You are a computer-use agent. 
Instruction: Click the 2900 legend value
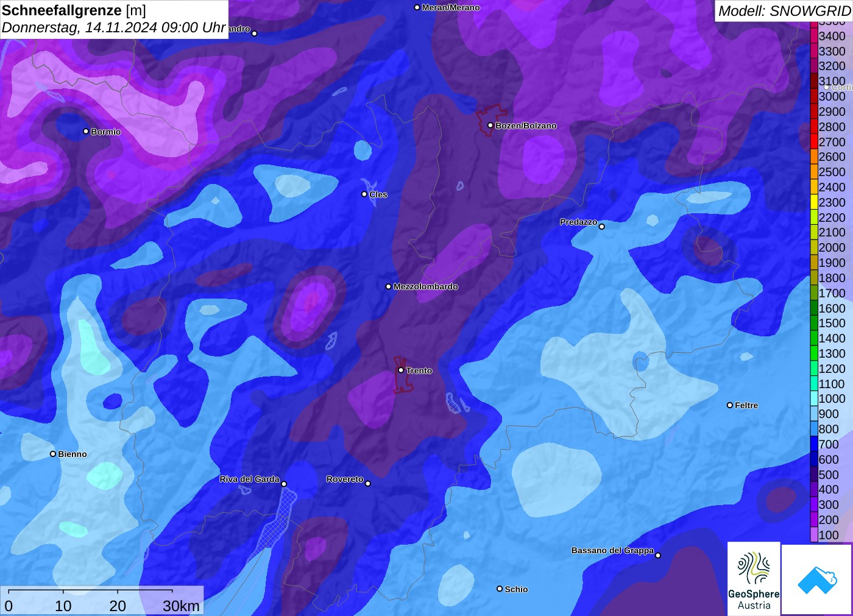click(x=832, y=112)
